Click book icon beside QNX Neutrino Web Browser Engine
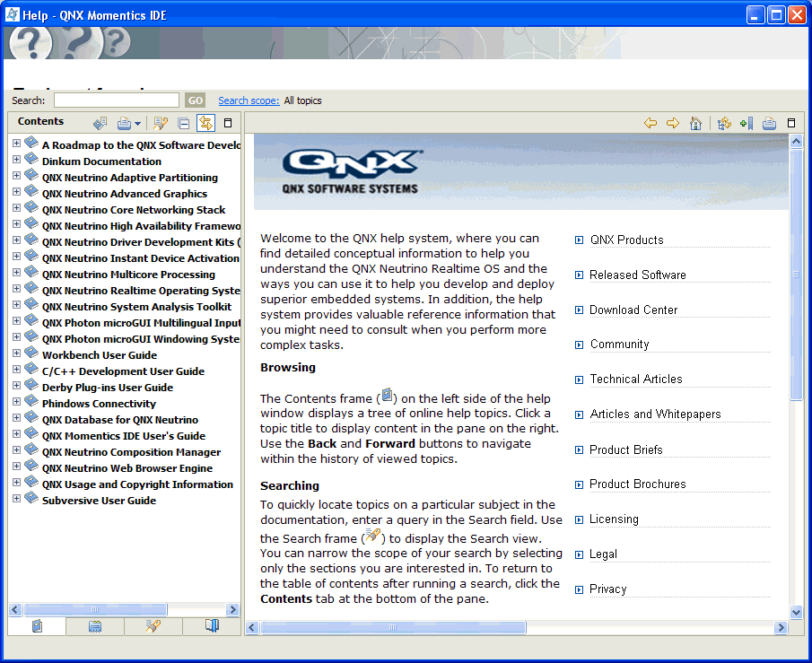Screen dimensions: 812x663 31,465
